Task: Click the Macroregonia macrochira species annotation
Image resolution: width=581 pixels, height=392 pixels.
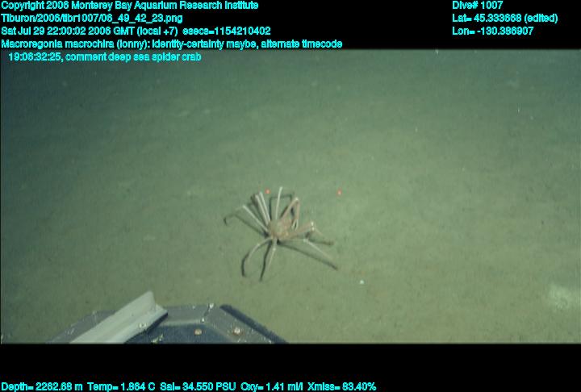Action: [x=172, y=44]
